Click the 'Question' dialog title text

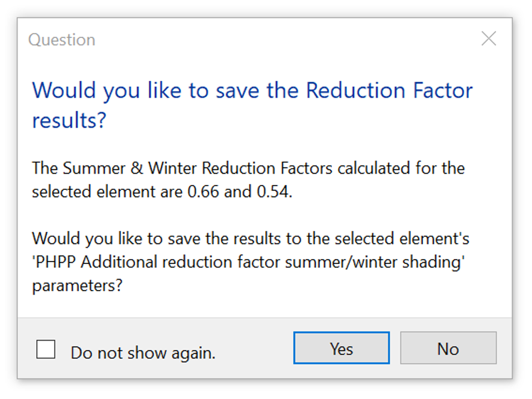tap(61, 40)
